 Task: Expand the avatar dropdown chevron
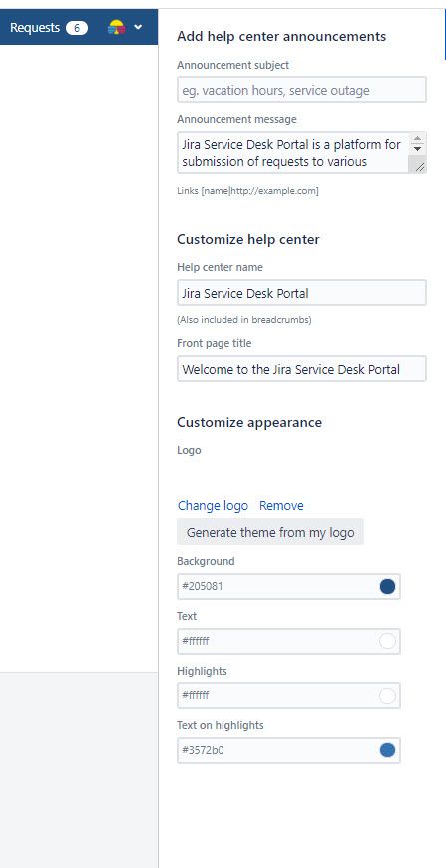[138, 27]
